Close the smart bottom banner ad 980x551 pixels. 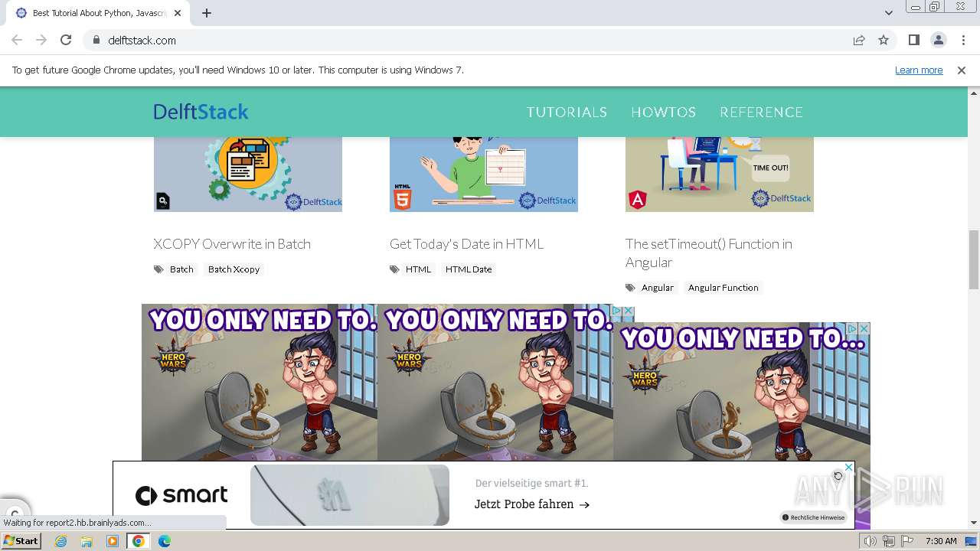[x=848, y=467]
